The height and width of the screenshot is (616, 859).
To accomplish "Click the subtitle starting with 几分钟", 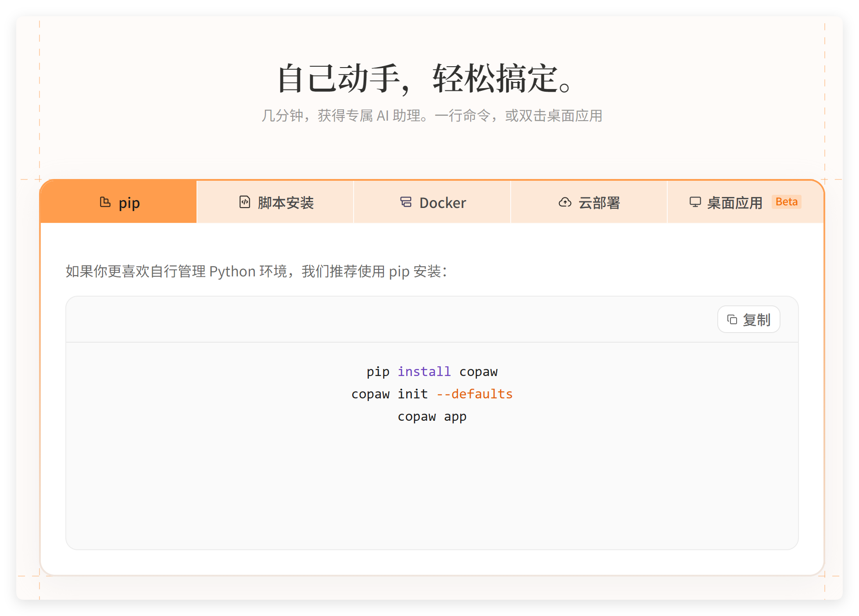I will (432, 116).
